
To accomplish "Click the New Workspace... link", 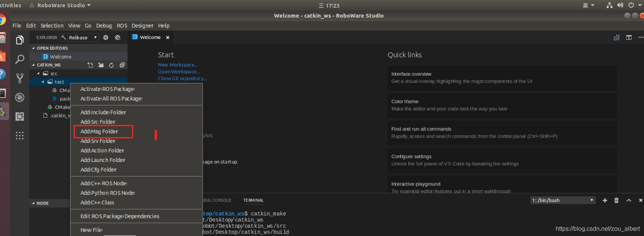I will 178,65.
